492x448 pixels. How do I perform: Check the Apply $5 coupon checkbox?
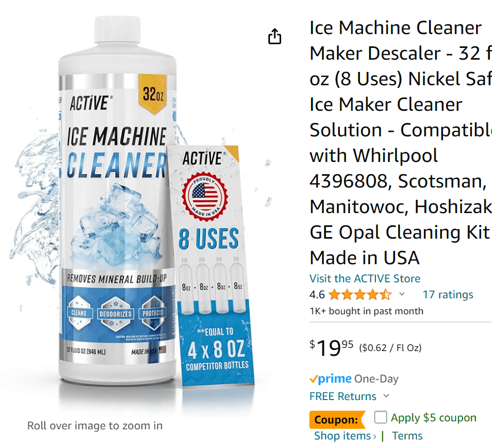click(381, 417)
